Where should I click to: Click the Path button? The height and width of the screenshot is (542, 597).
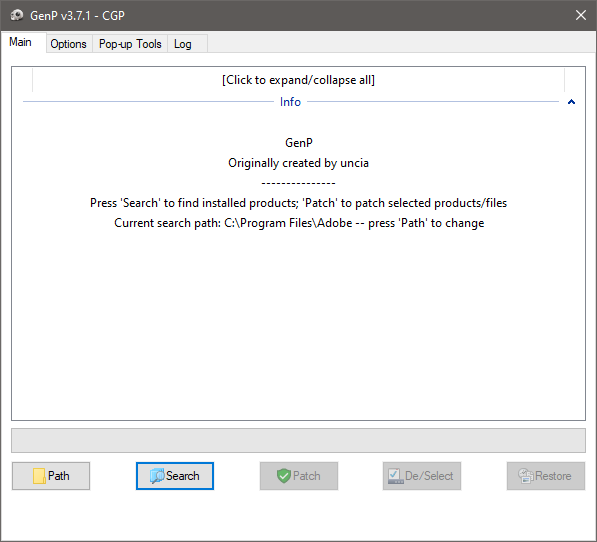(x=51, y=476)
